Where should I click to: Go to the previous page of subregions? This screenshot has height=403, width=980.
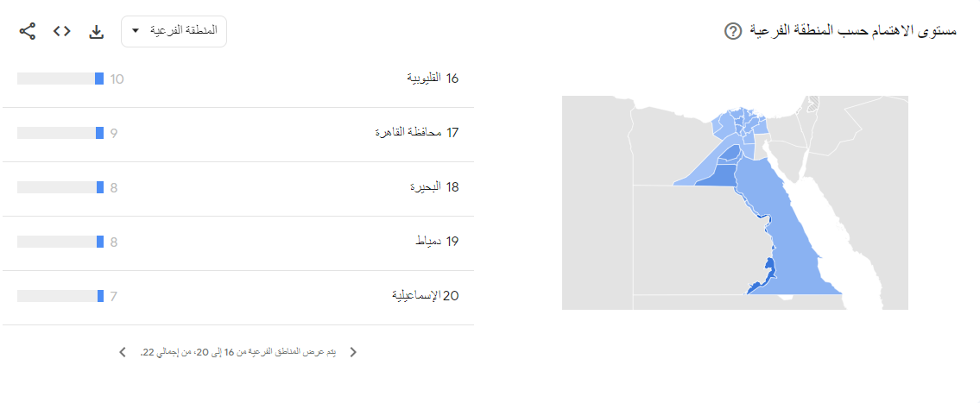click(x=352, y=352)
